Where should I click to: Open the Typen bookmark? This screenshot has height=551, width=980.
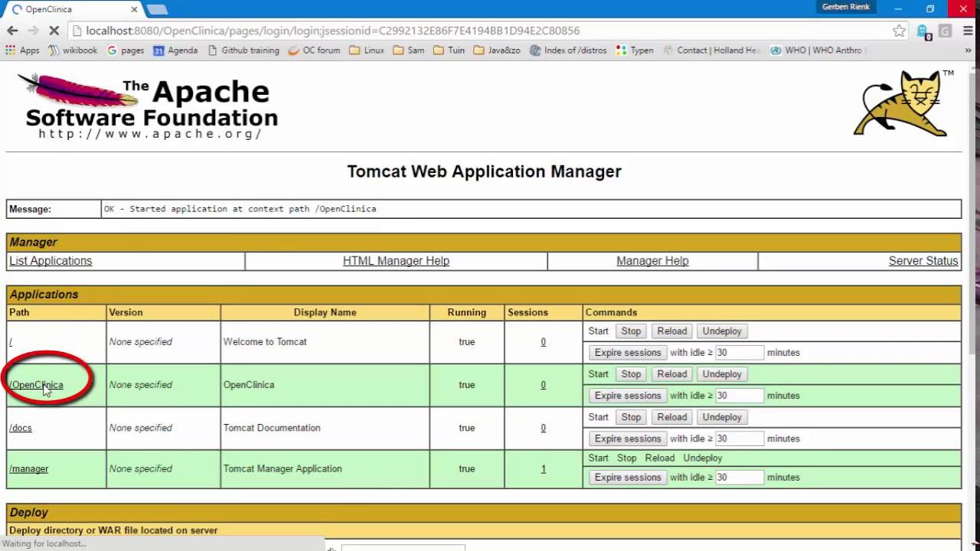[x=635, y=51]
